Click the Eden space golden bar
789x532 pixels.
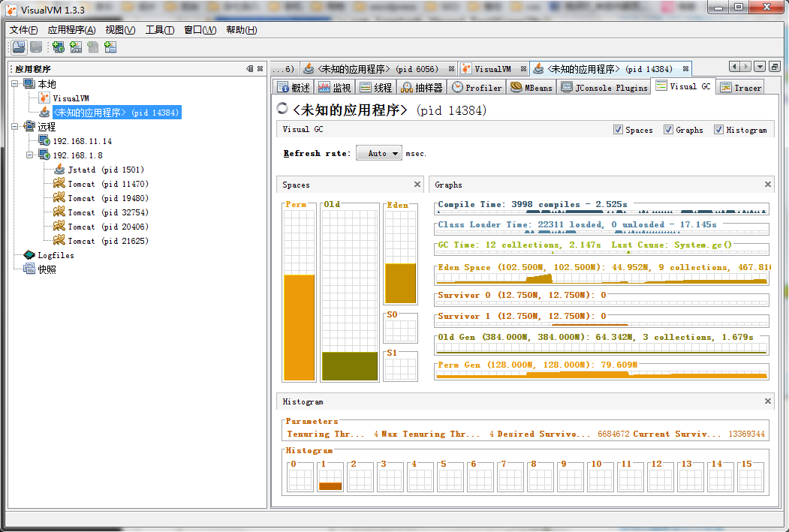pos(401,283)
